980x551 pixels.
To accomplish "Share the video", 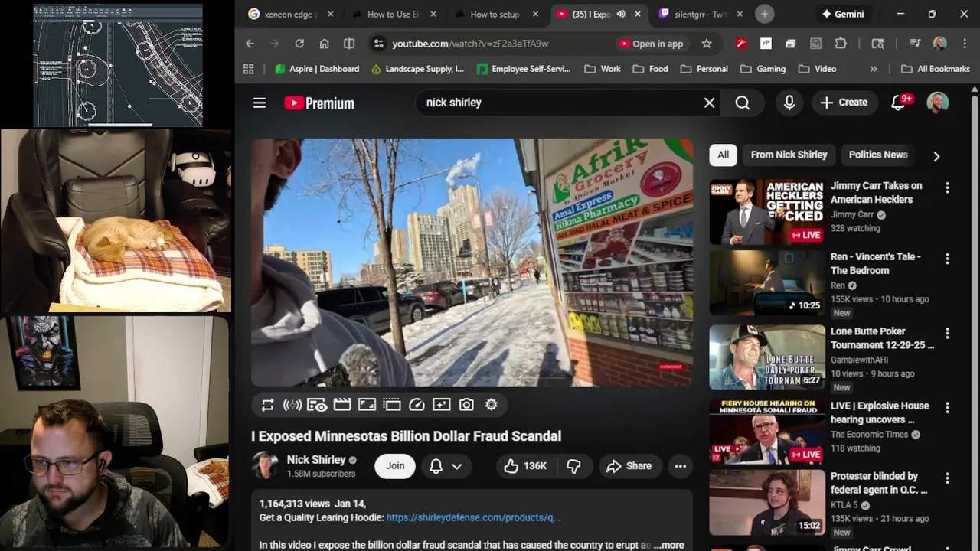I will [x=629, y=466].
